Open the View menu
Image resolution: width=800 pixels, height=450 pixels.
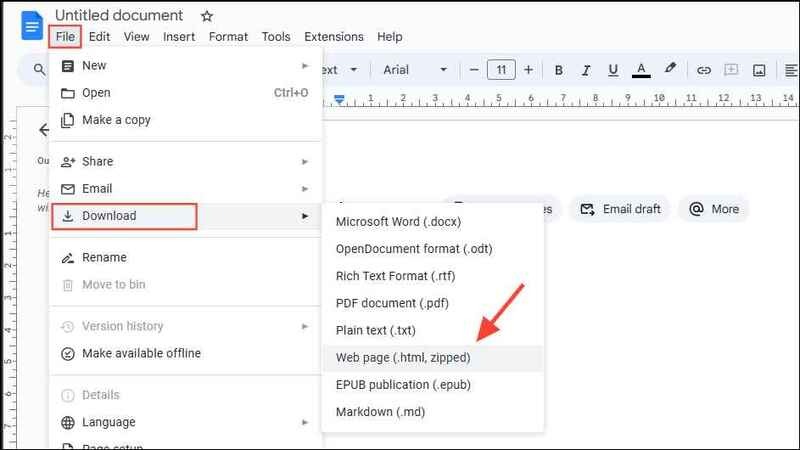tap(136, 37)
